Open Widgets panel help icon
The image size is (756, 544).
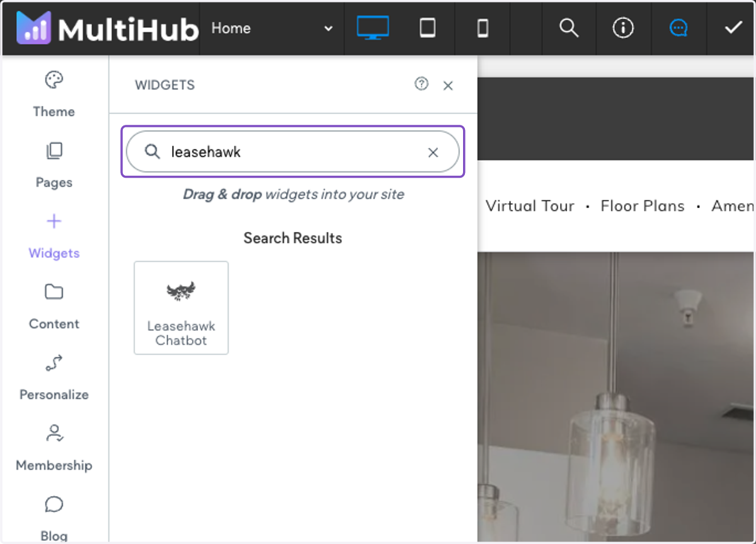(x=421, y=84)
